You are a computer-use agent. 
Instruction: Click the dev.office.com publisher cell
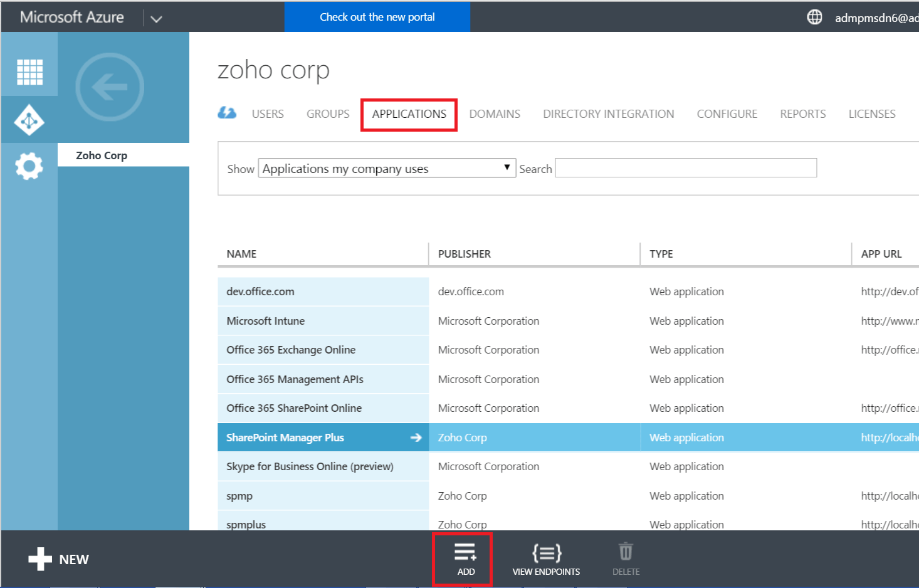pos(471,291)
